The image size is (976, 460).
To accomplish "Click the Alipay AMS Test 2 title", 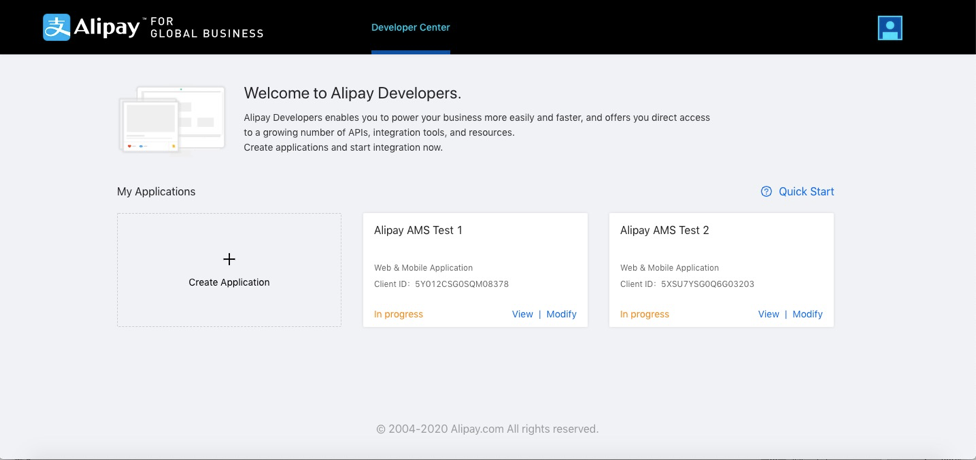I will [x=664, y=230].
